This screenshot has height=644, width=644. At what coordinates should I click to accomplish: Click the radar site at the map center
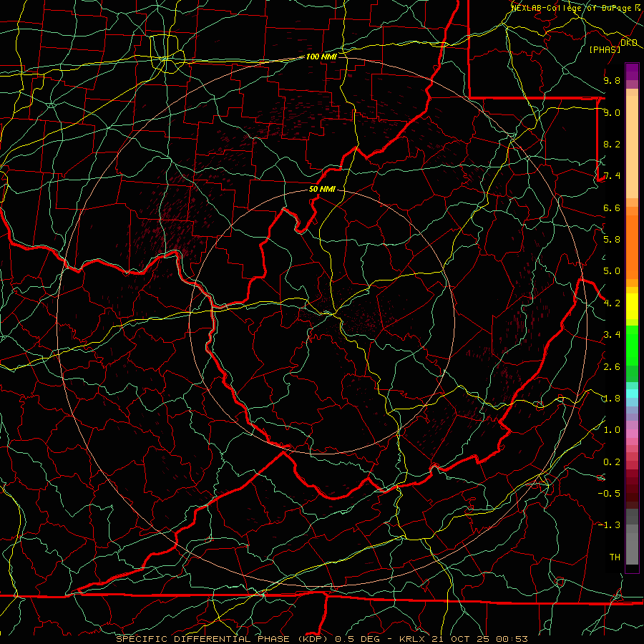pos(322,322)
